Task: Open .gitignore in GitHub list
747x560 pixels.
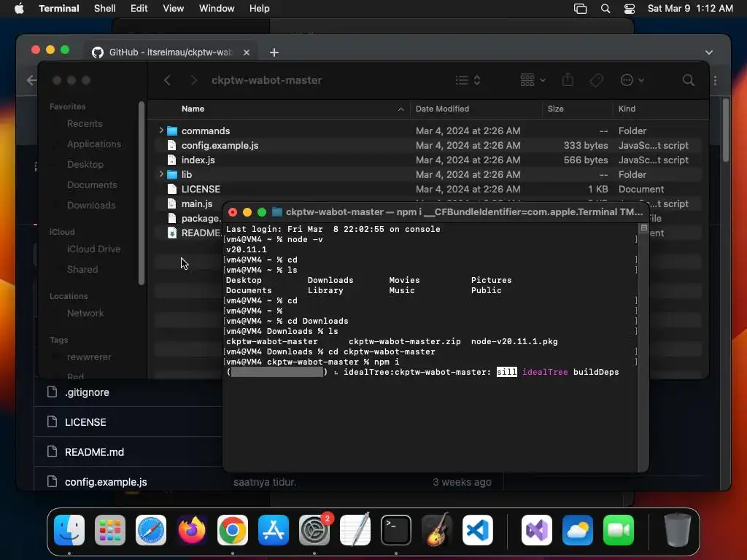Action: [x=87, y=392]
